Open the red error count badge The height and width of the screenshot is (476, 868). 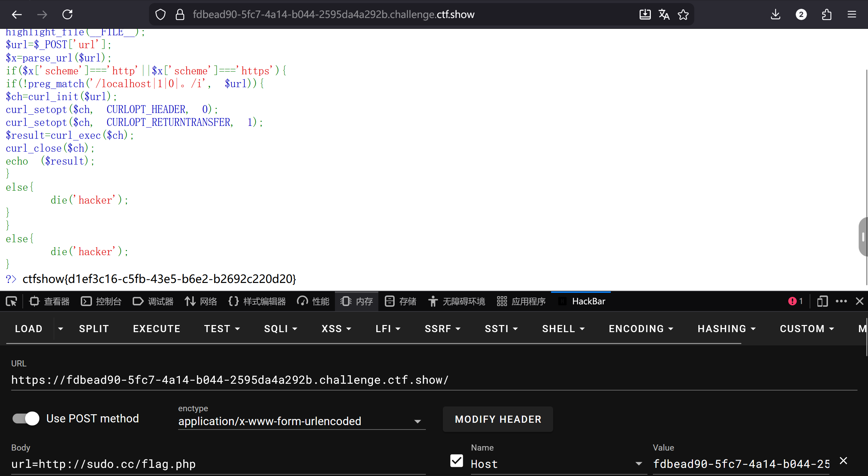click(795, 301)
